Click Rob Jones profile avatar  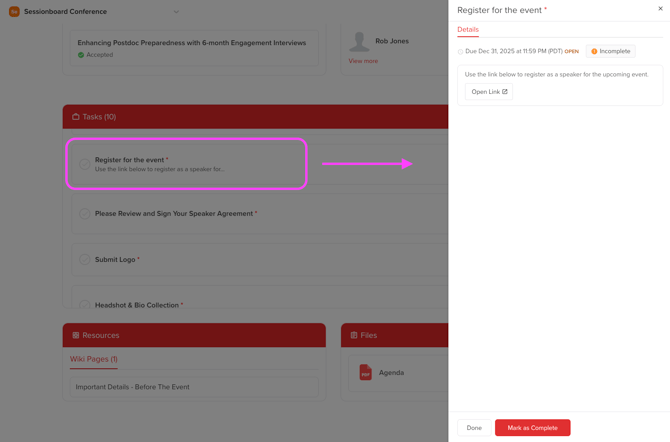(359, 41)
